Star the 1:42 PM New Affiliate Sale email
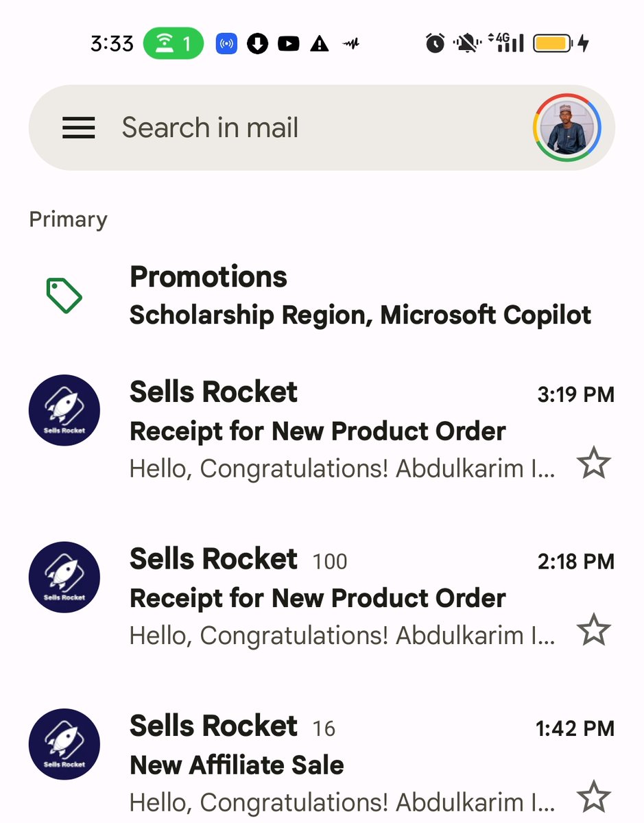The height and width of the screenshot is (823, 644). pos(593,796)
